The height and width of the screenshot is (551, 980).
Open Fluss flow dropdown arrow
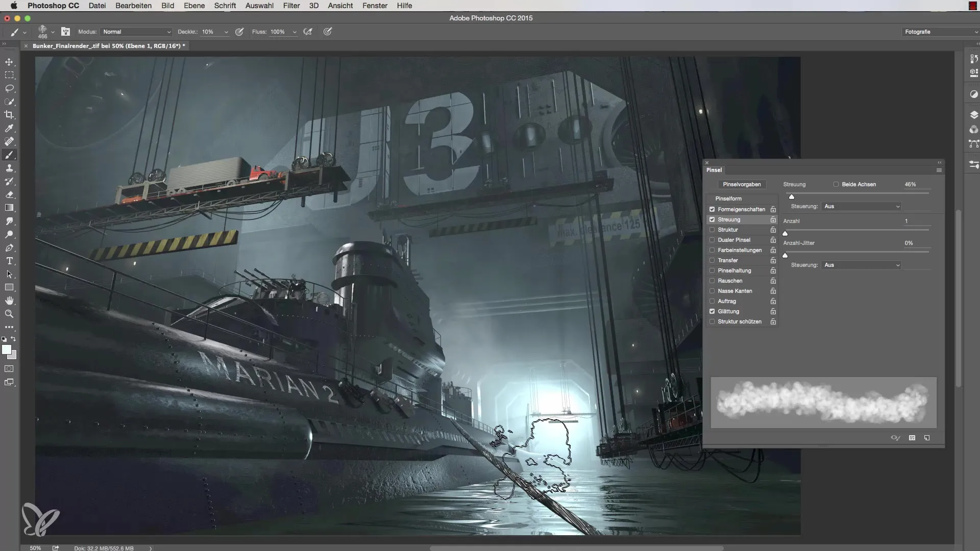(295, 32)
